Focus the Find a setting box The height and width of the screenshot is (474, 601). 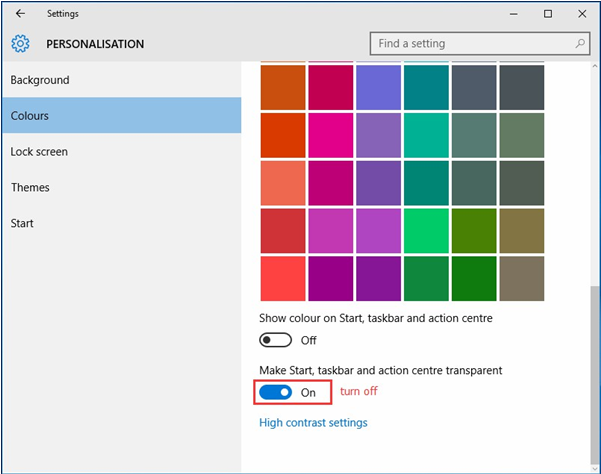[480, 43]
